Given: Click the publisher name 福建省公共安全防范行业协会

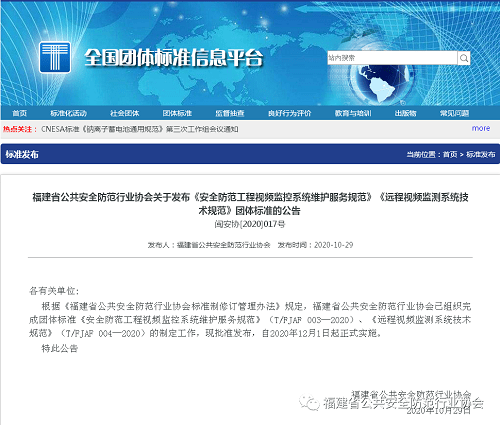Looking at the screenshot, I should (x=223, y=245).
